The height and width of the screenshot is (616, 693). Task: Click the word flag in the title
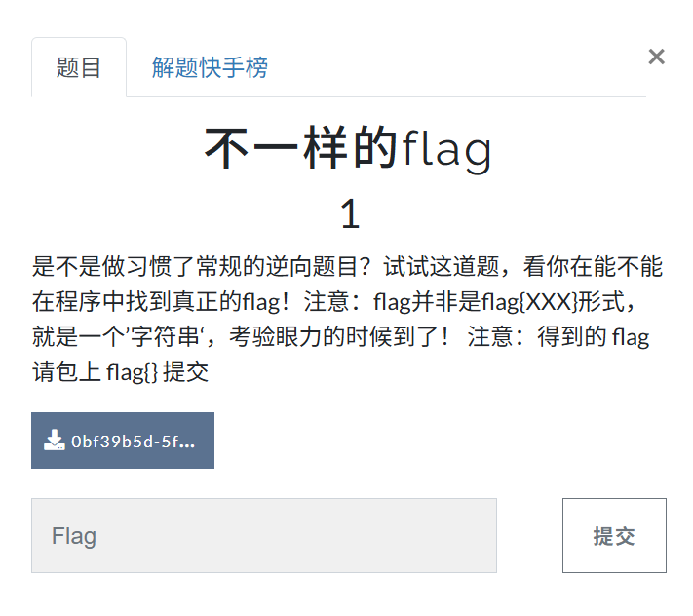click(x=447, y=149)
